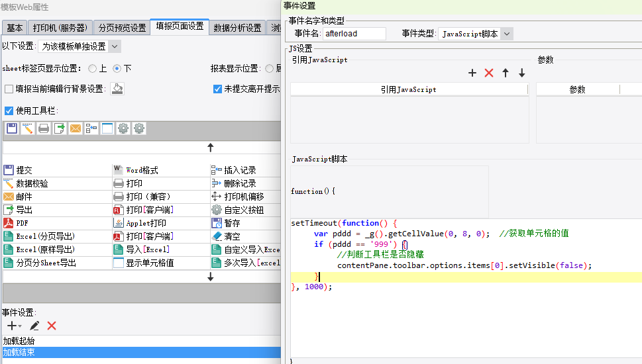Choose the 数据校验 toolbar item

point(26,183)
